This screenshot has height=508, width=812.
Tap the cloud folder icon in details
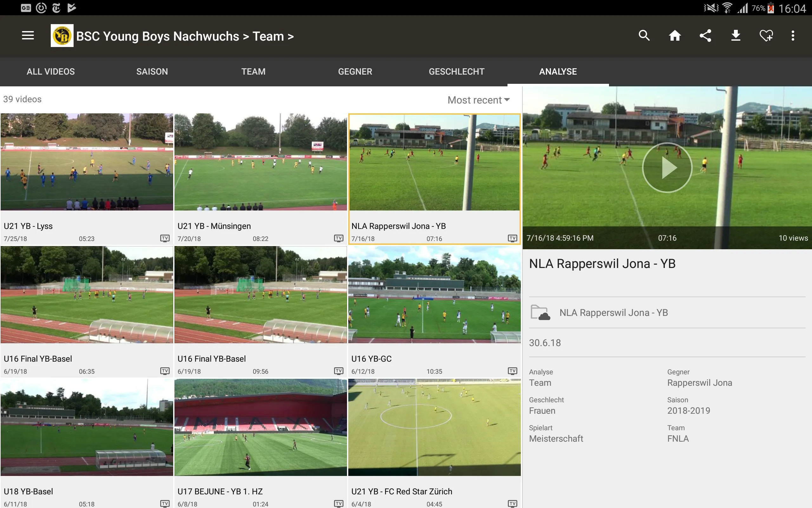click(x=540, y=312)
